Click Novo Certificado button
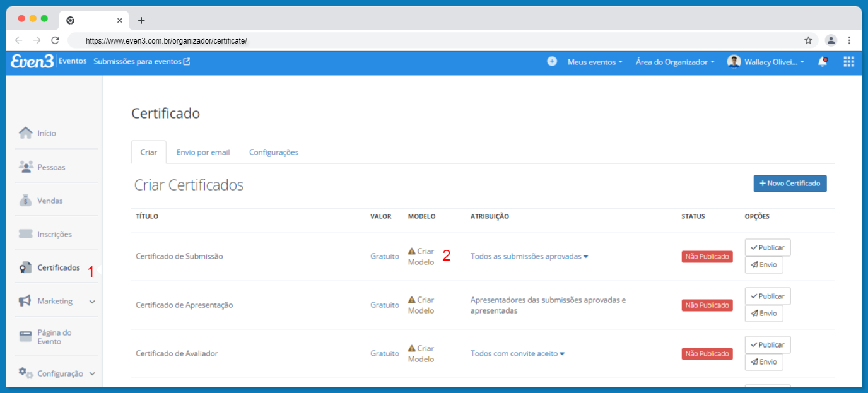This screenshot has width=868, height=393. pyautogui.click(x=790, y=184)
